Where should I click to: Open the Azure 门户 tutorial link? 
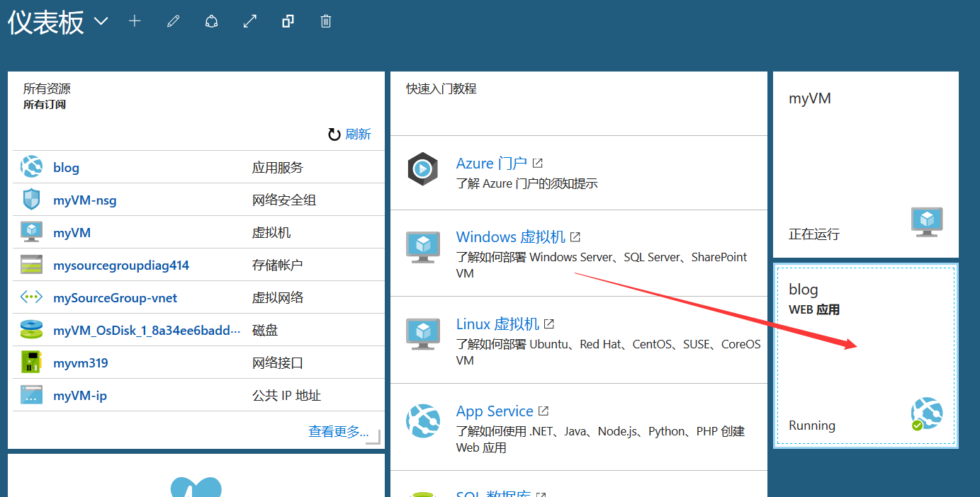(x=492, y=164)
